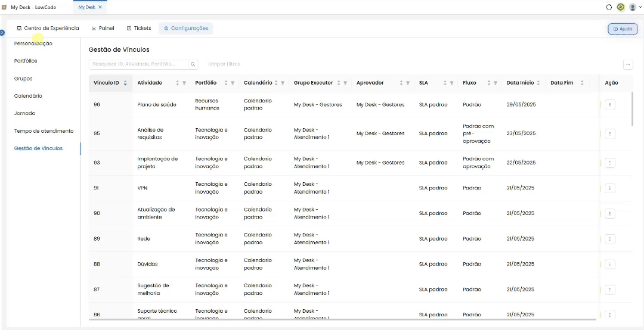The width and height of the screenshot is (644, 330).
Task: Open Centro de Experiência tab
Action: [x=48, y=29]
